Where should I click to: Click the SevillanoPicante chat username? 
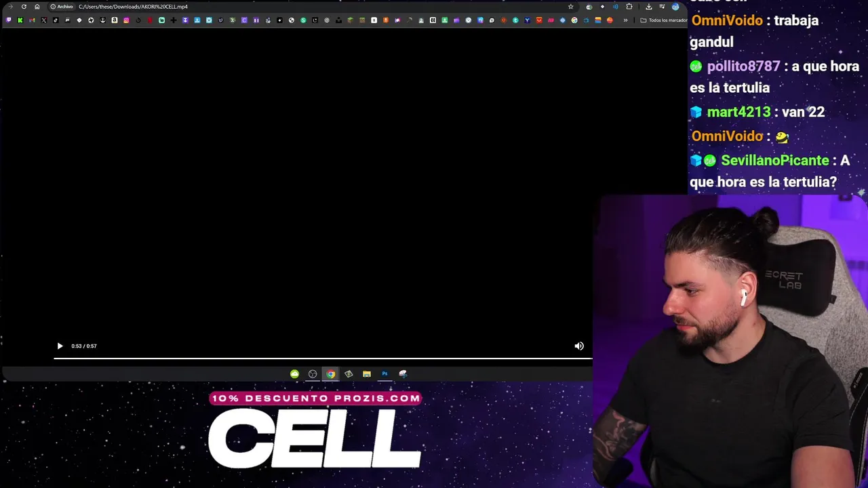774,161
